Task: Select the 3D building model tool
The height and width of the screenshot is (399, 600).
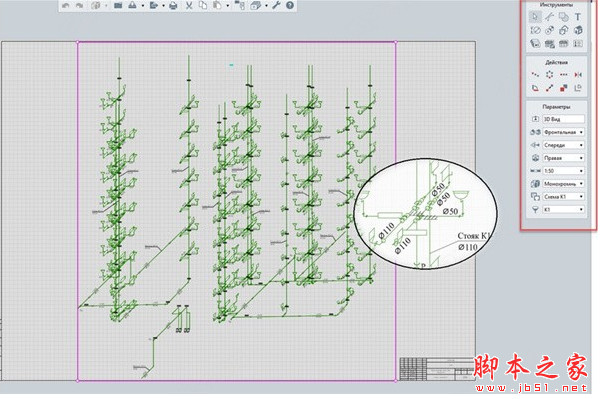Action: (578, 30)
